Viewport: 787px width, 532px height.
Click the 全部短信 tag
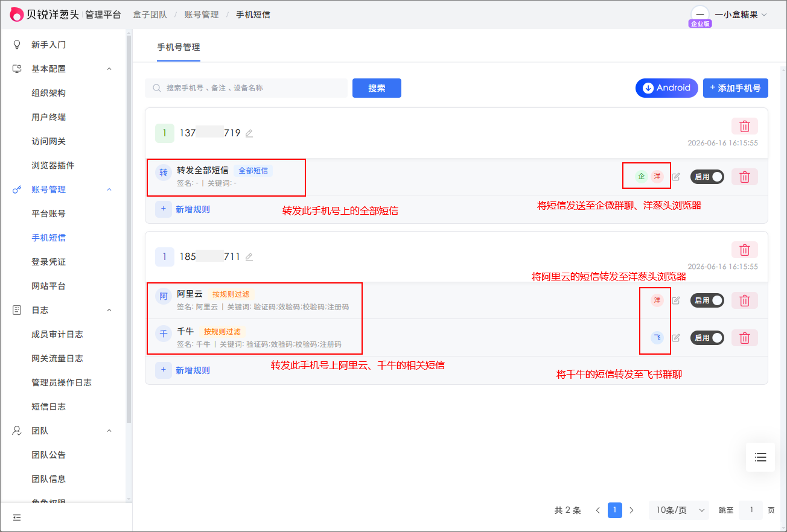pos(253,171)
